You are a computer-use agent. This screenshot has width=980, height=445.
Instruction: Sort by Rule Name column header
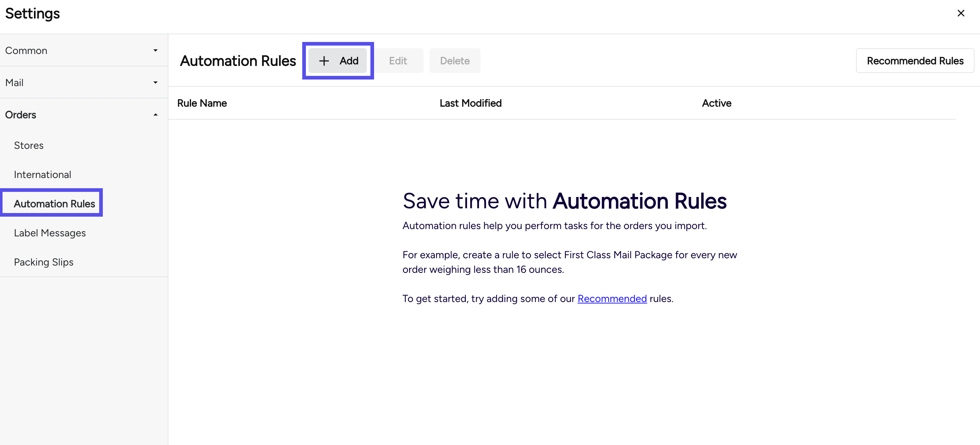click(x=202, y=103)
